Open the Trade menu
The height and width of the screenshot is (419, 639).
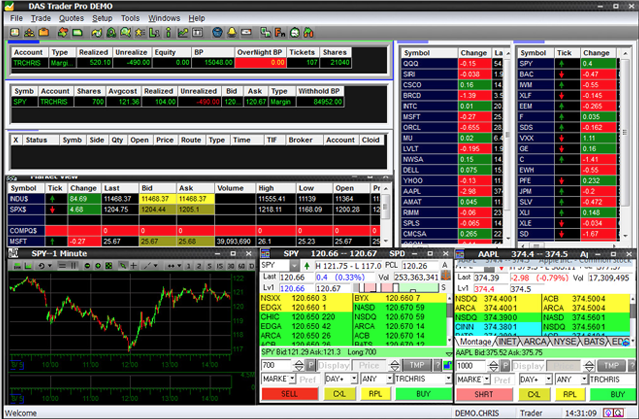41,18
